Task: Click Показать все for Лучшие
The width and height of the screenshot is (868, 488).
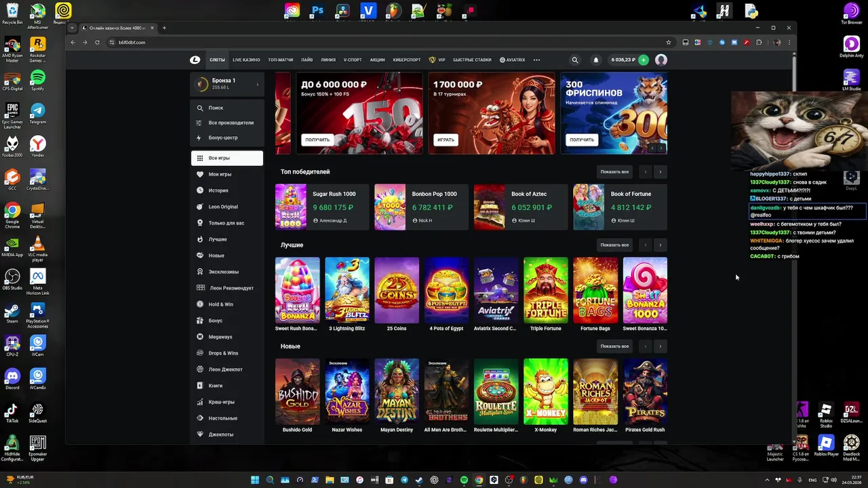Action: coord(614,245)
